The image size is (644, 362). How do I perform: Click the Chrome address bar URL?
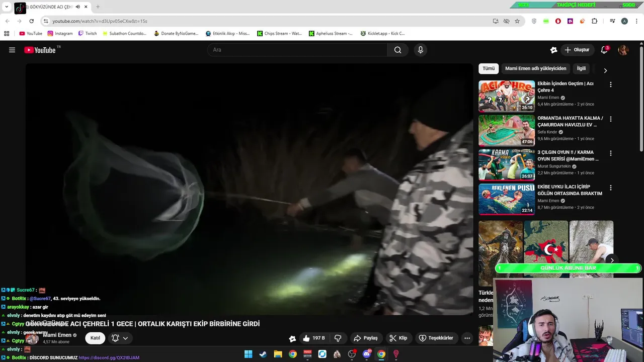(100, 21)
